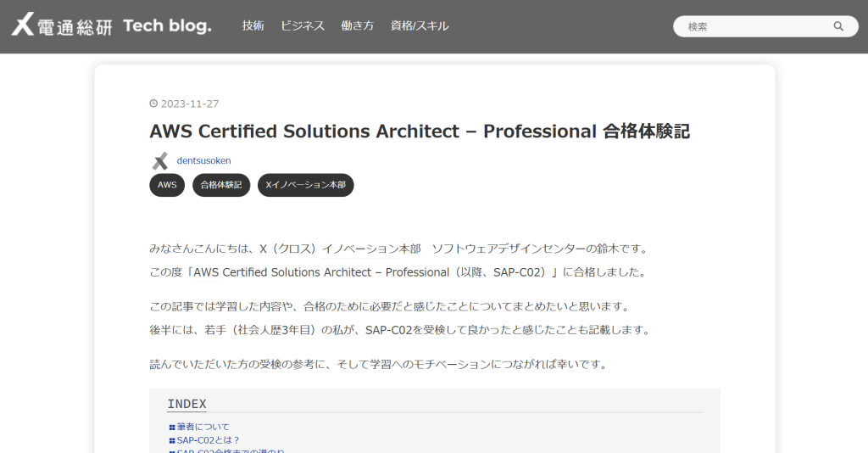
Task: Open the イノベーション keyword link in intro
Action: (x=360, y=249)
